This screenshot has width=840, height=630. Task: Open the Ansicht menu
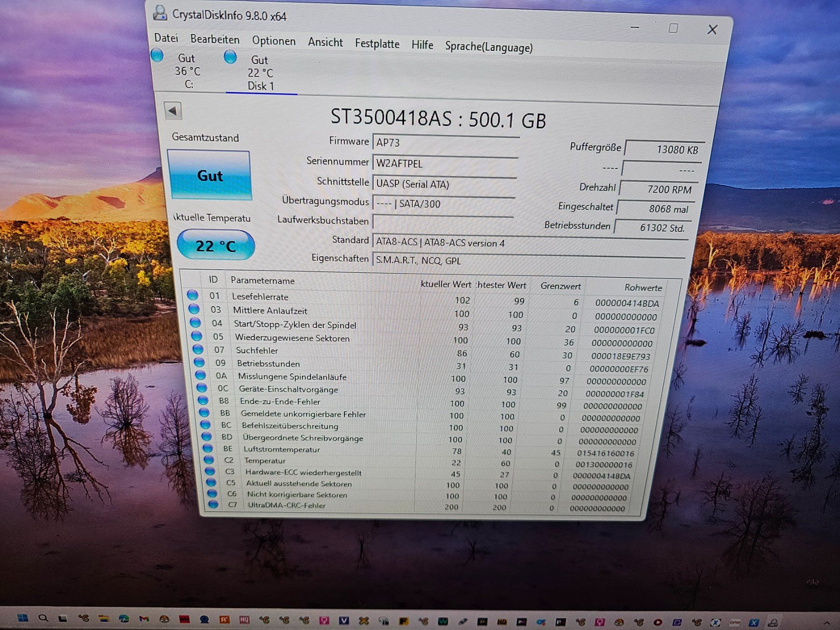(325, 42)
